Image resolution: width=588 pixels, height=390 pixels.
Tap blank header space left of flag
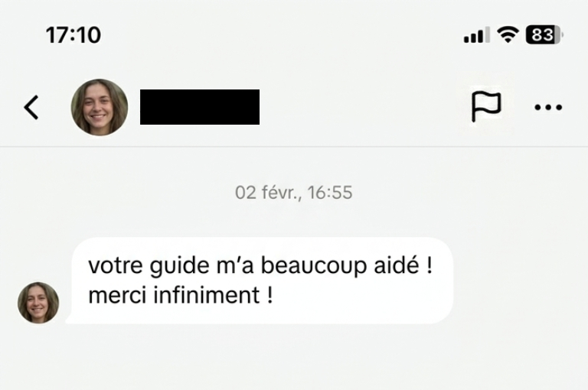[x=364, y=107]
